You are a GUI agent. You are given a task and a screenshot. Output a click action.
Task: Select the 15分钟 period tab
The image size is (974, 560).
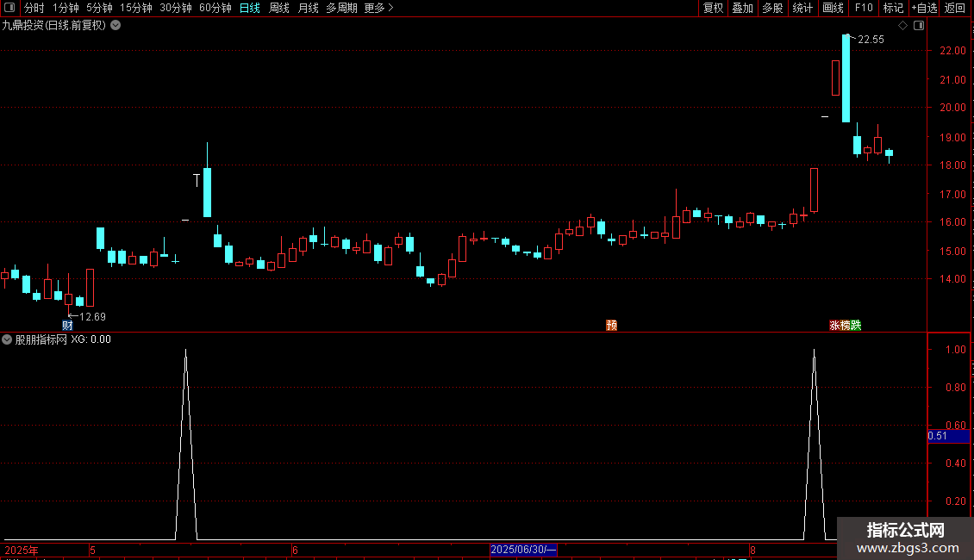point(136,8)
